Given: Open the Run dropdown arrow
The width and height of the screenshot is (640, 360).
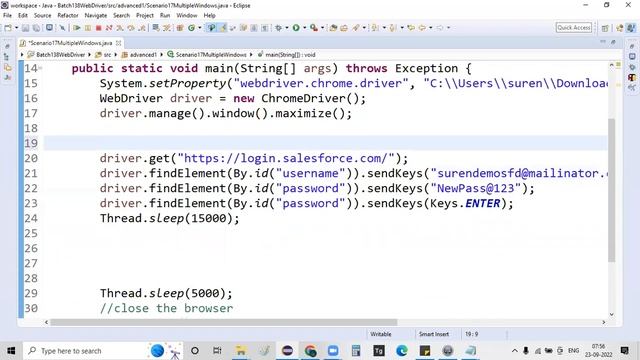Looking at the screenshot, I should click(304, 28).
